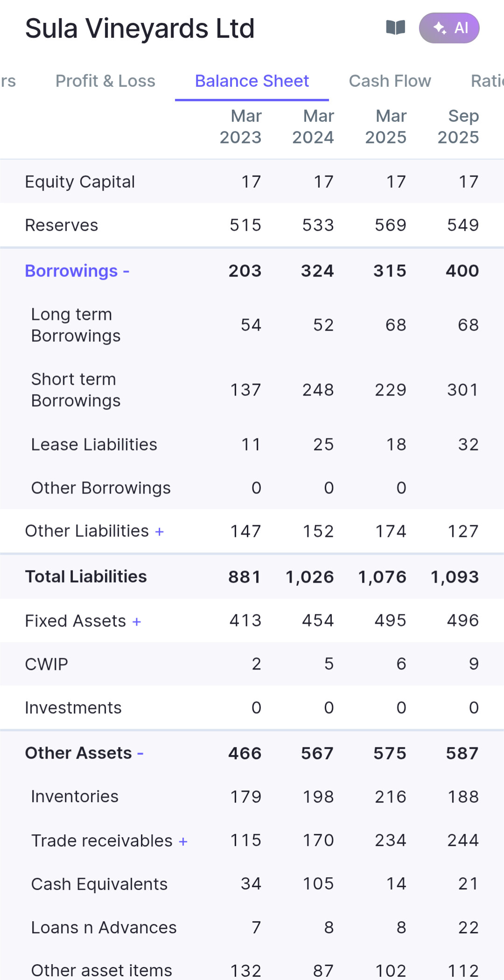Image resolution: width=504 pixels, height=980 pixels.
Task: Switch to the Profit & Loss tab
Action: (x=105, y=81)
